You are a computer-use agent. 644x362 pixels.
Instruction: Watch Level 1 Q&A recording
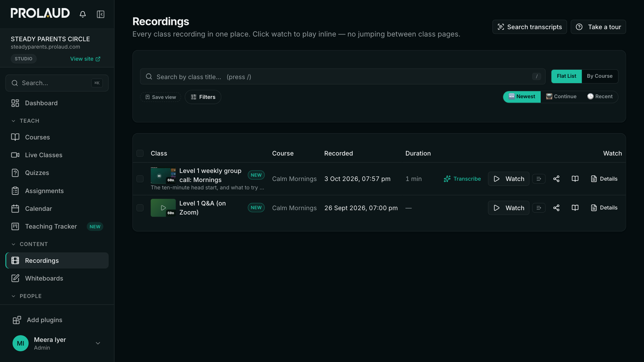509,208
